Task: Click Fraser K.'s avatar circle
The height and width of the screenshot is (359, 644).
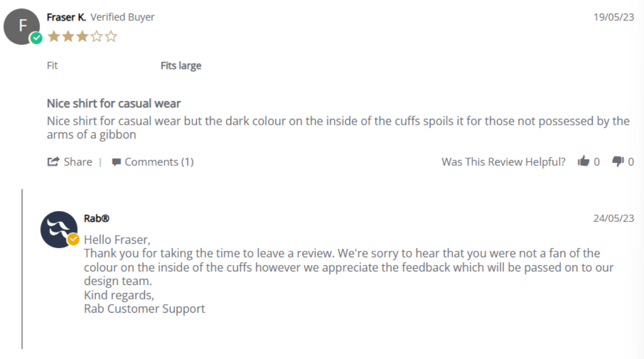Action: [22, 27]
